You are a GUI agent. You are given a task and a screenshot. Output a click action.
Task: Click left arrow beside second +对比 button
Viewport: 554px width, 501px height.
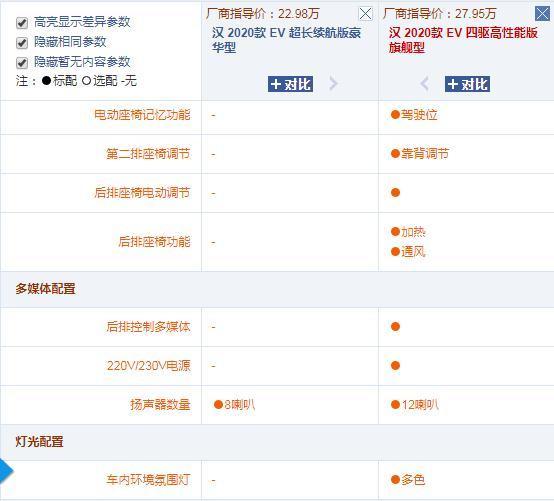[425, 84]
